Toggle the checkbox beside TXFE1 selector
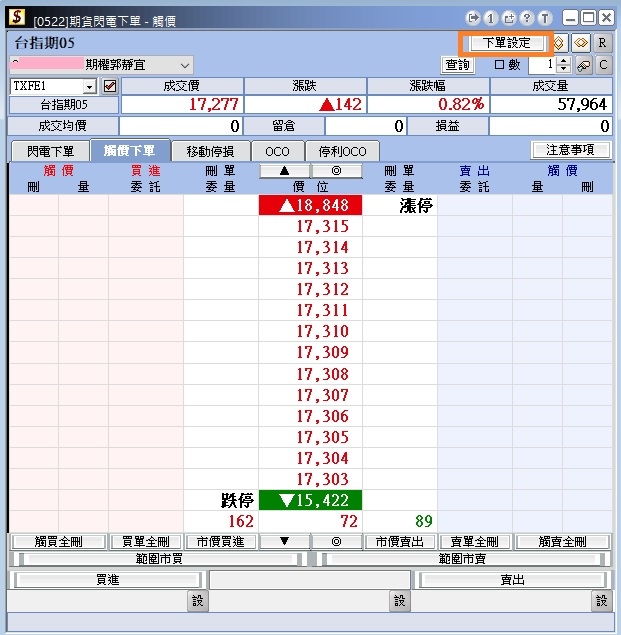Viewport: 621px width, 635px height. point(110,86)
